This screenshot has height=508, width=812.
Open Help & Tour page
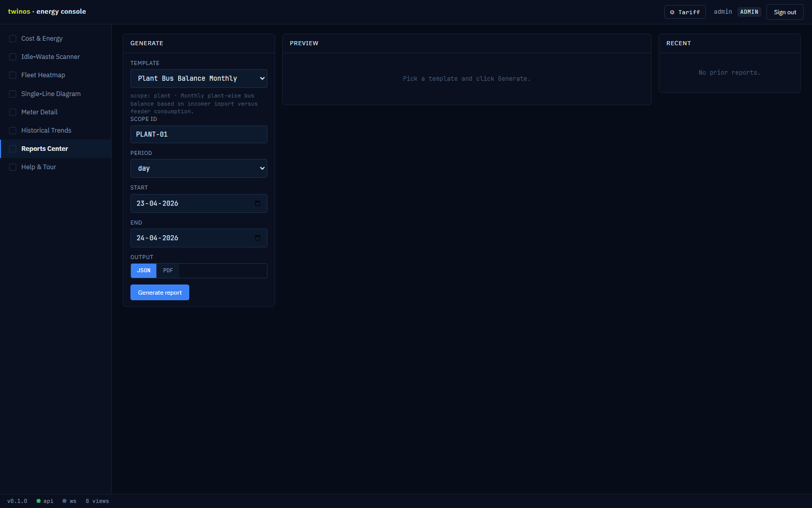pyautogui.click(x=56, y=167)
